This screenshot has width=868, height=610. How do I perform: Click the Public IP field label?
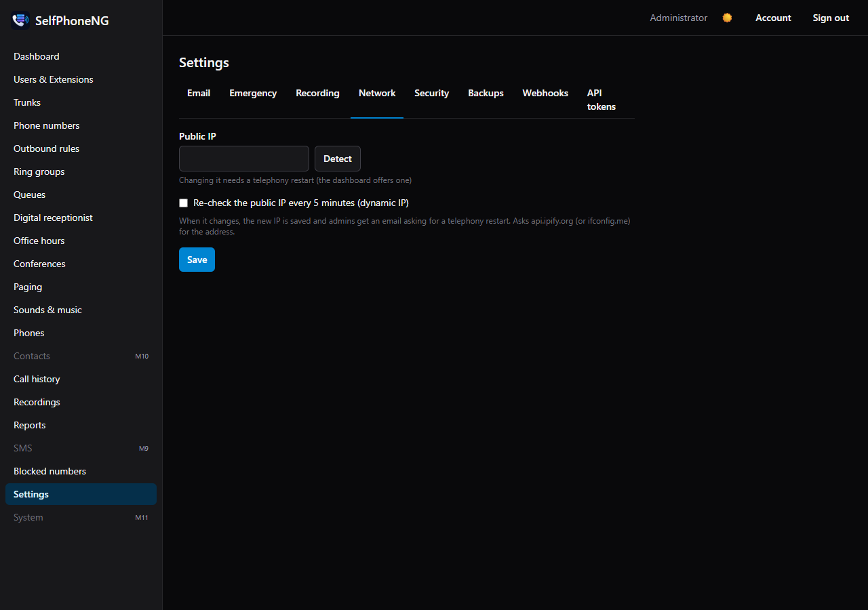coord(197,136)
